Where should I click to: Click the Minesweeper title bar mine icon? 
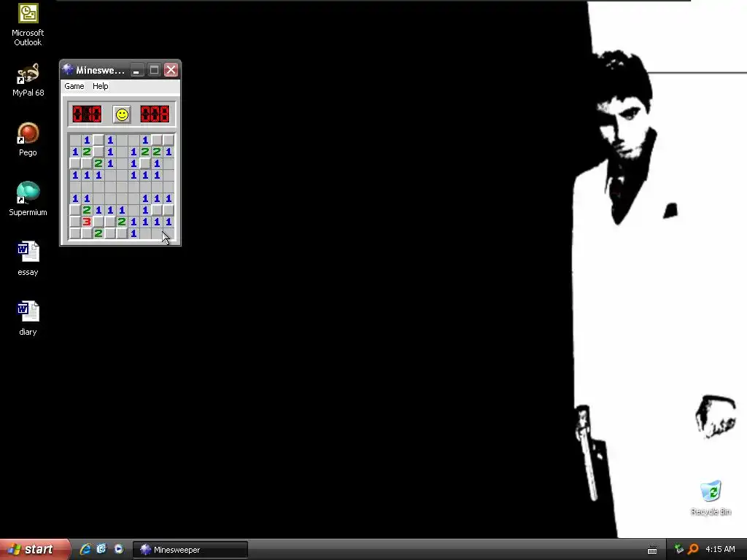coord(68,69)
